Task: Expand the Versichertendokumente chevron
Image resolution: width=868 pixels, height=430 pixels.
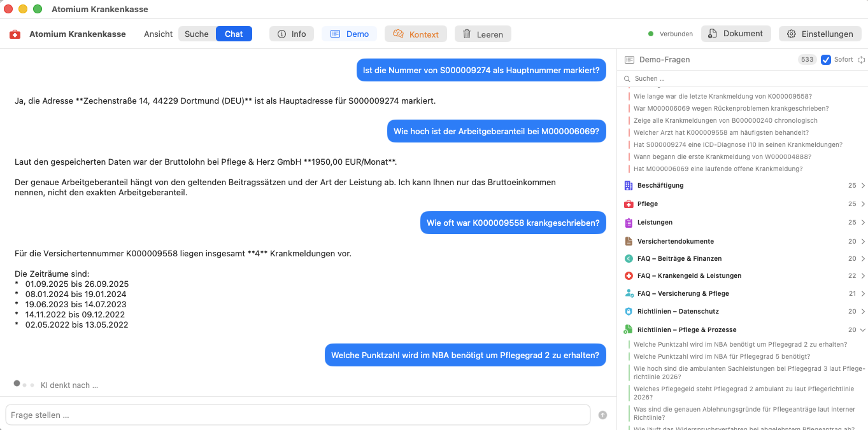Action: click(863, 242)
